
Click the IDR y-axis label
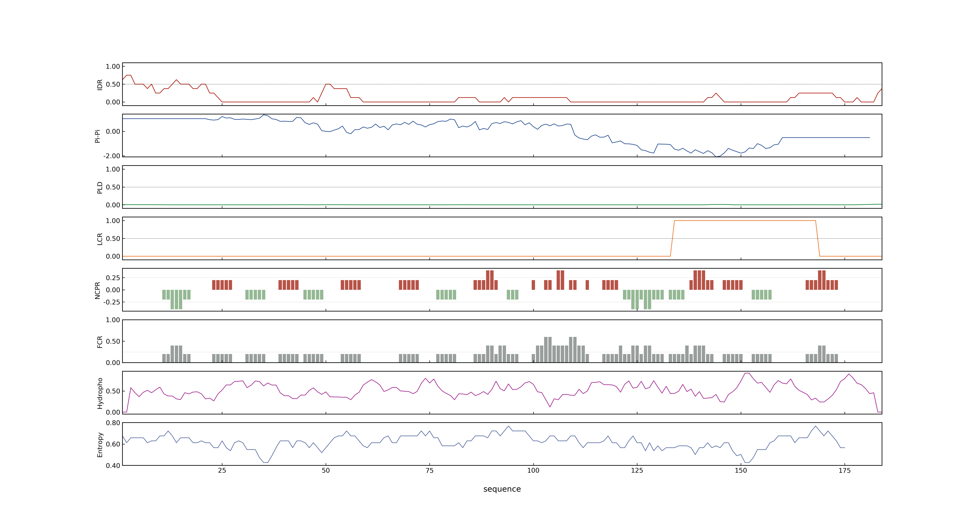point(100,85)
